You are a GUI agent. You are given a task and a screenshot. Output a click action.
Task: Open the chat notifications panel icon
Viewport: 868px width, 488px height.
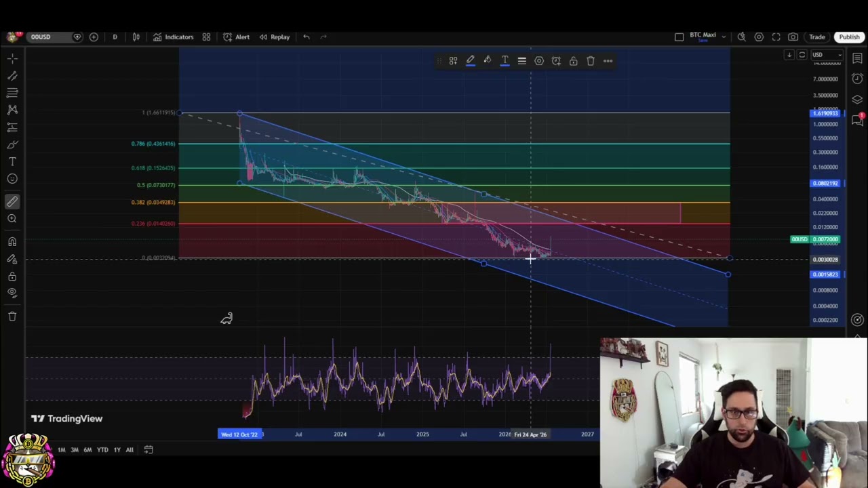coord(857,120)
